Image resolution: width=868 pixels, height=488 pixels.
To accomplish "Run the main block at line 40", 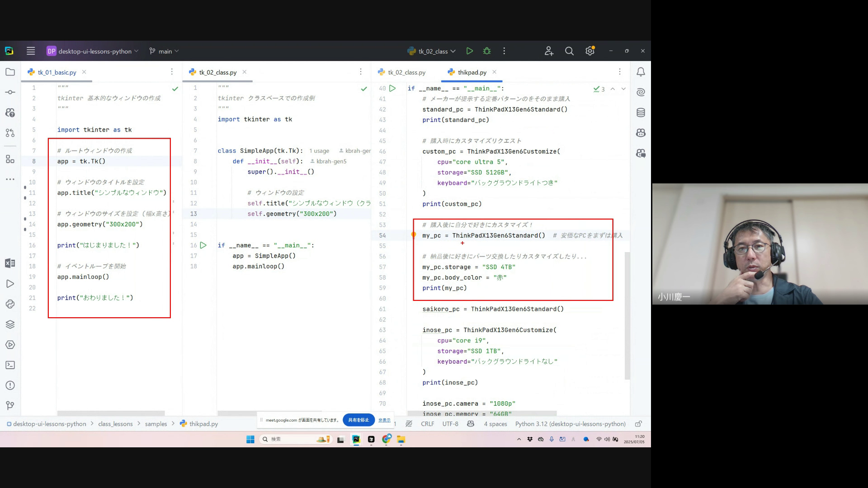I will pyautogui.click(x=392, y=89).
